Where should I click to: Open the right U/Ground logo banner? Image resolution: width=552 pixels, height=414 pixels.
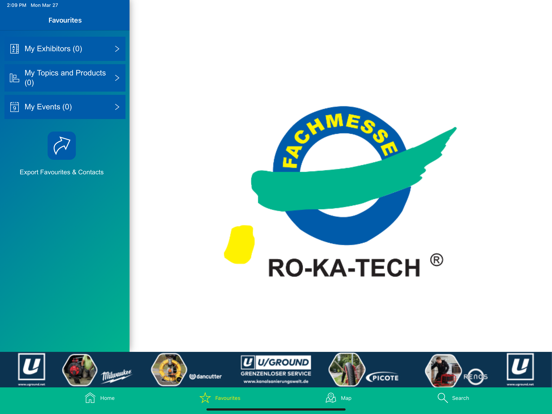coord(520,369)
